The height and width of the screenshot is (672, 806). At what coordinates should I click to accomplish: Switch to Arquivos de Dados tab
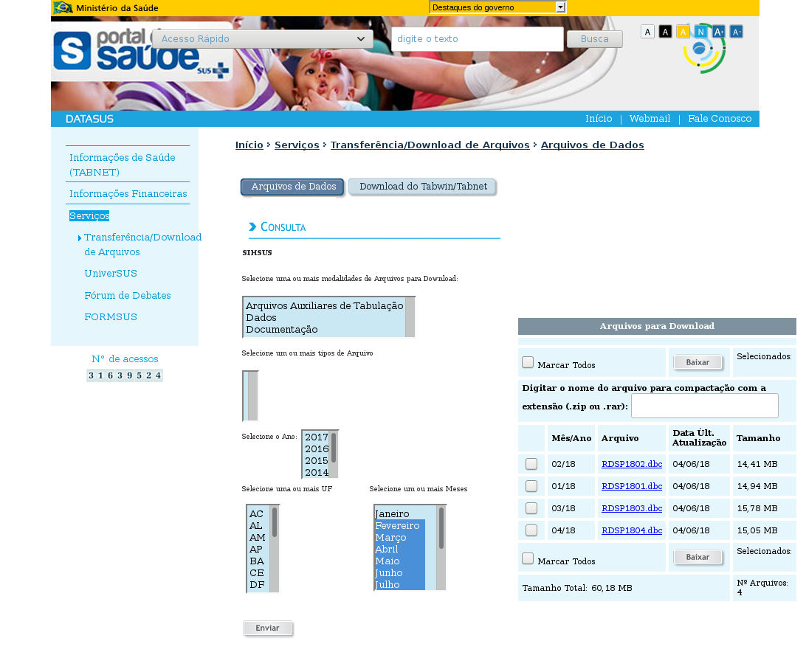tap(294, 187)
